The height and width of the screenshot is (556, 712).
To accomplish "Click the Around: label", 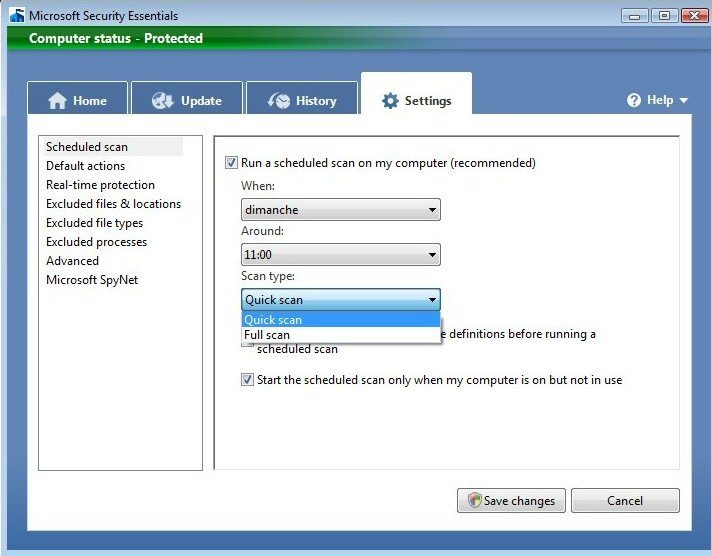I will tap(262, 231).
